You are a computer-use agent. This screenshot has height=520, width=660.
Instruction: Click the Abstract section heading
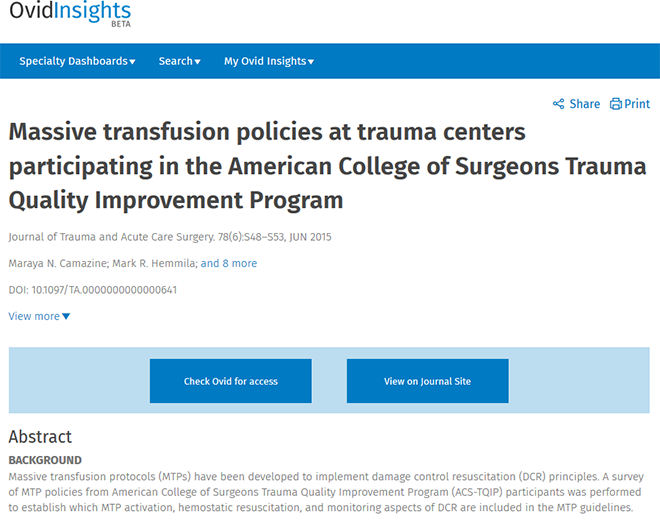(x=40, y=437)
